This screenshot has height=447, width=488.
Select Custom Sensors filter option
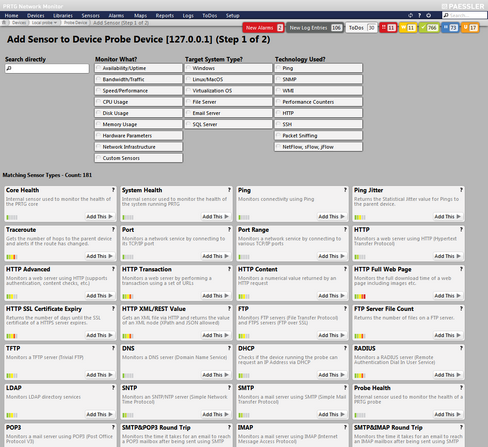[139, 158]
